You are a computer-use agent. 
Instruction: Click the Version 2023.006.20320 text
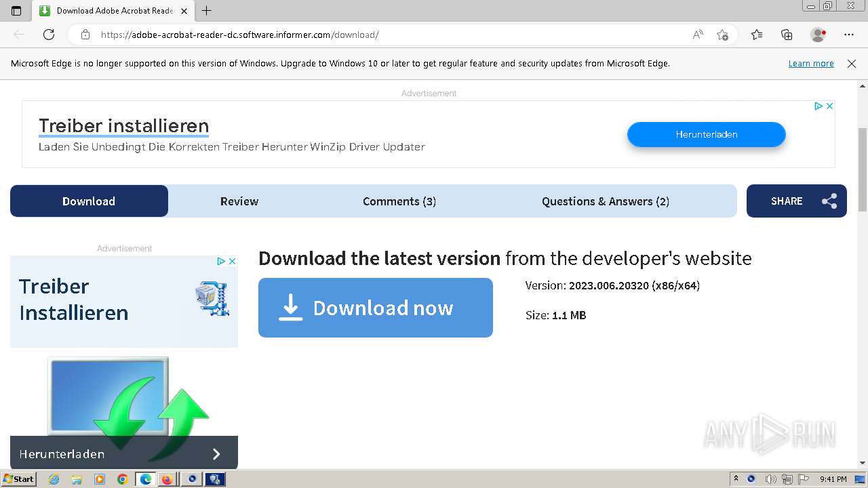pyautogui.click(x=612, y=285)
